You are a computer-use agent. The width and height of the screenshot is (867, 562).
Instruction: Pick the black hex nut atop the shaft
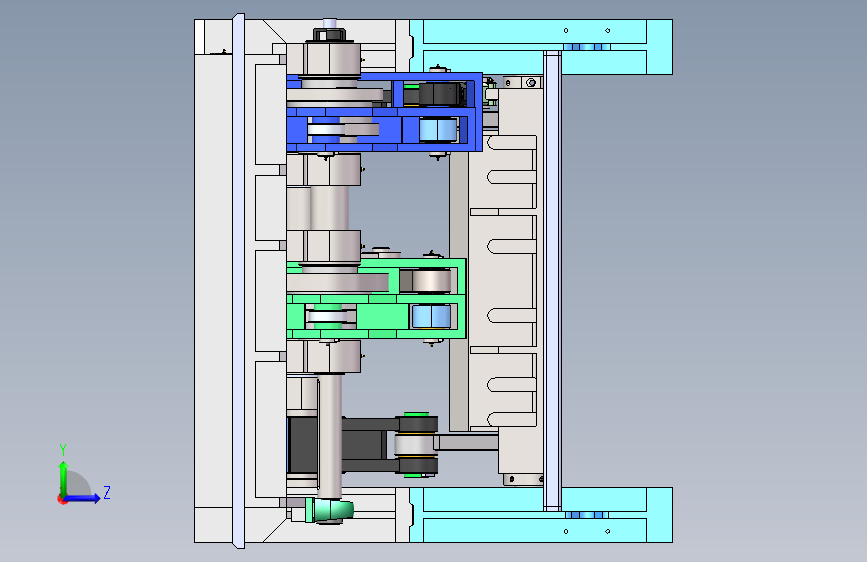[330, 35]
